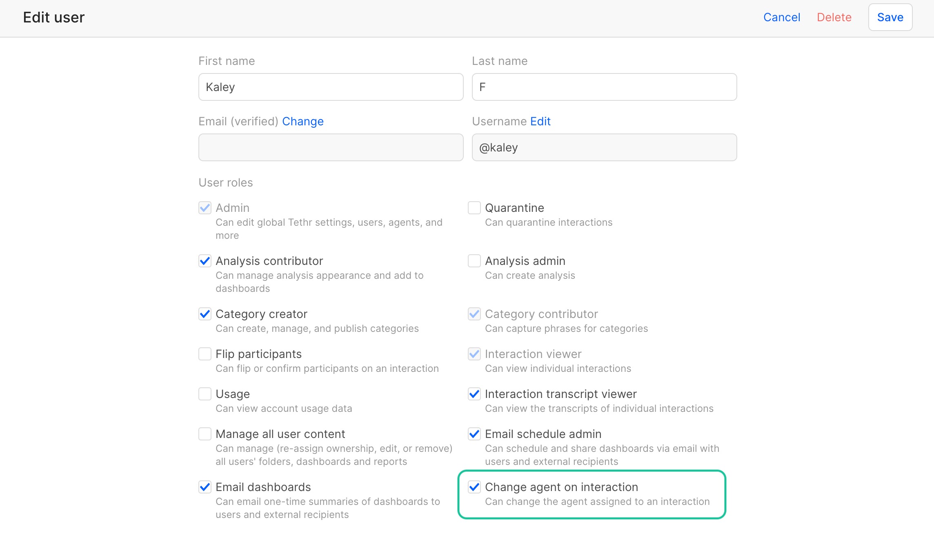
Task: Disable Change agent on interaction role
Action: click(x=474, y=487)
